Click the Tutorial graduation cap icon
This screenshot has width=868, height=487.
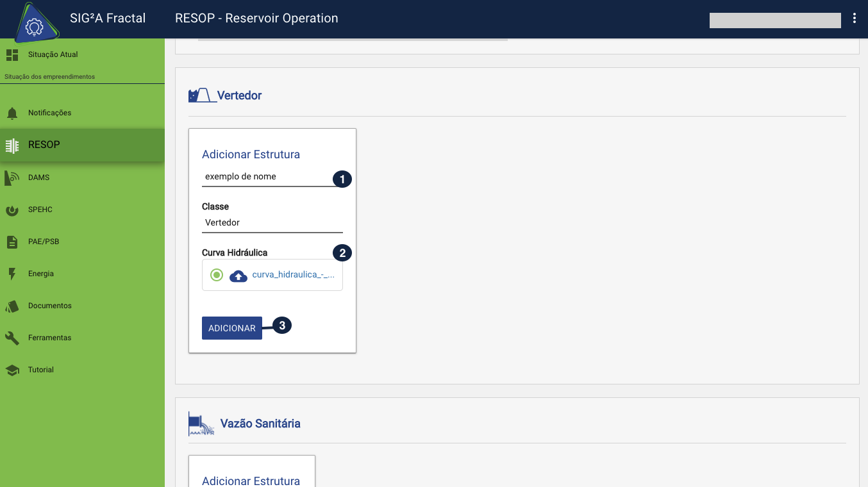tap(12, 370)
